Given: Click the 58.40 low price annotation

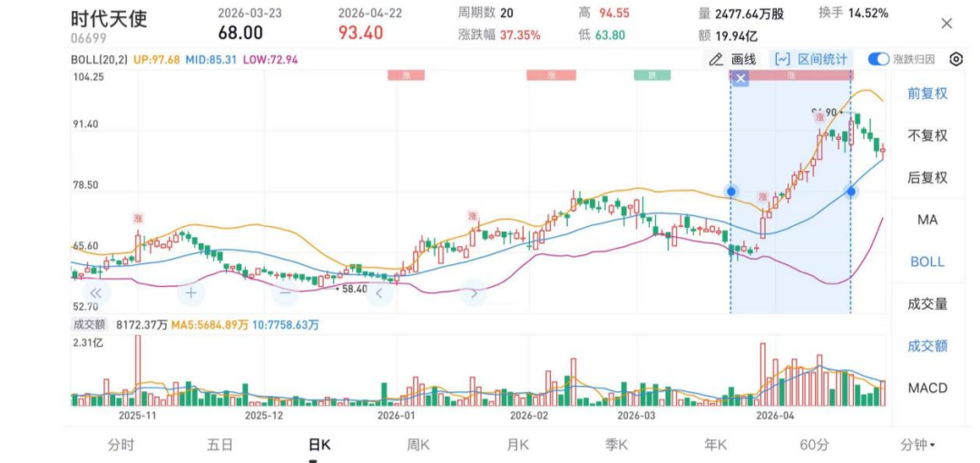Looking at the screenshot, I should [355, 290].
